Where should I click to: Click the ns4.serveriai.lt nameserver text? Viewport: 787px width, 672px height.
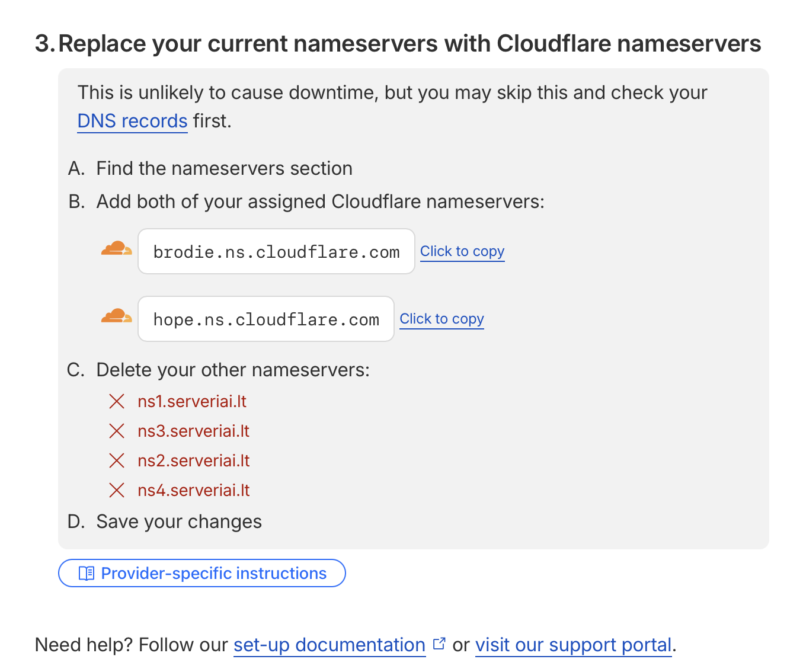(193, 491)
